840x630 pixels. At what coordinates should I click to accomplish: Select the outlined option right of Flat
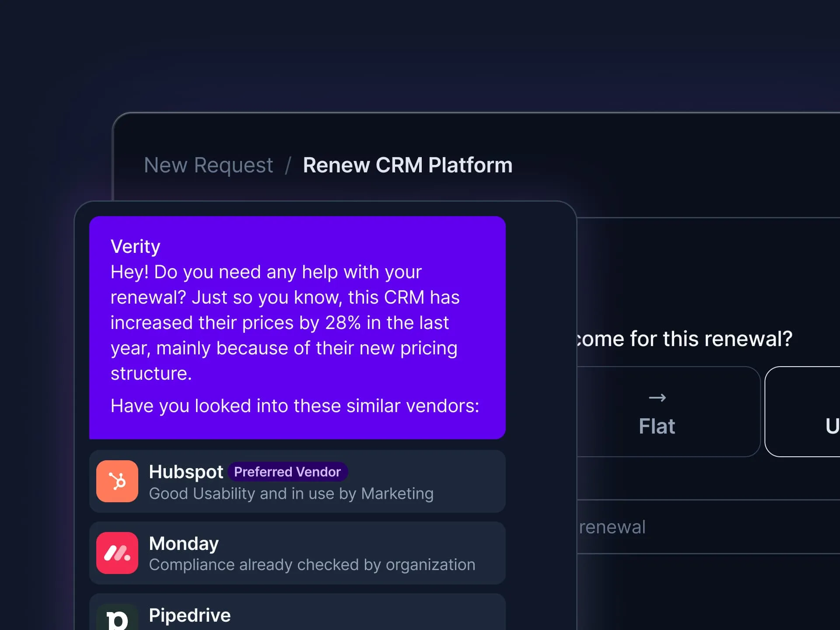click(805, 412)
